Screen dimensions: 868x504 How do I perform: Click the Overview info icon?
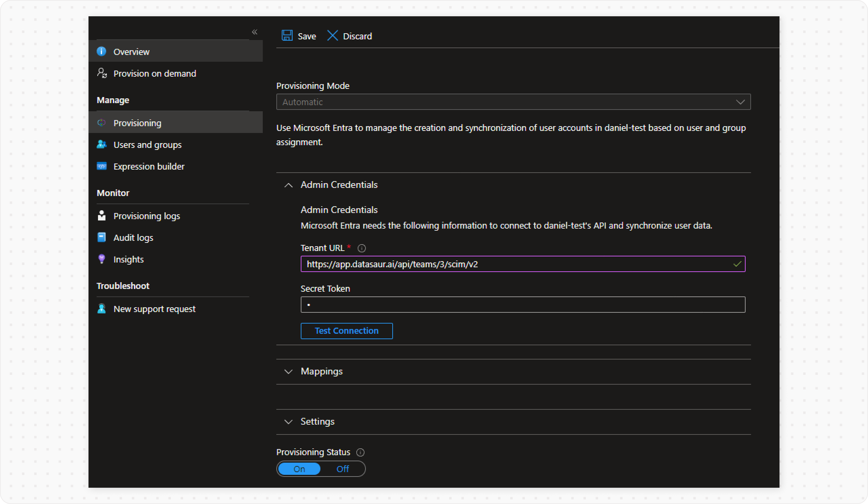101,52
